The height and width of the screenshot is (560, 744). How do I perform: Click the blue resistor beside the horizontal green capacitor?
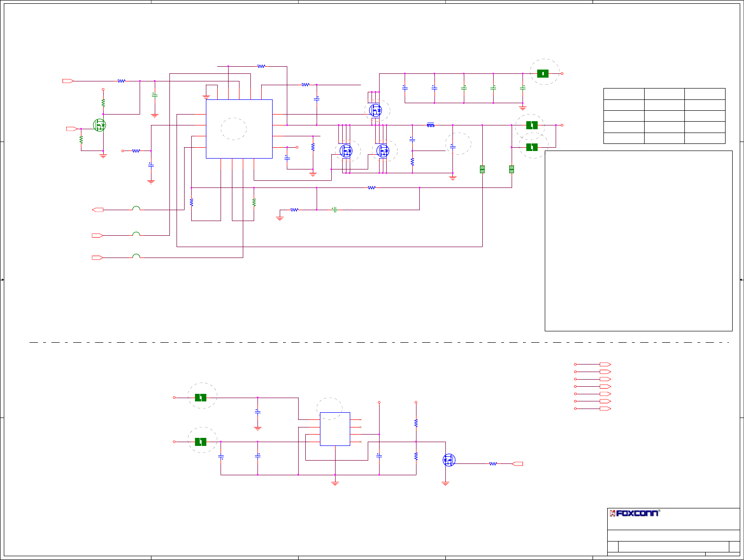[294, 210]
